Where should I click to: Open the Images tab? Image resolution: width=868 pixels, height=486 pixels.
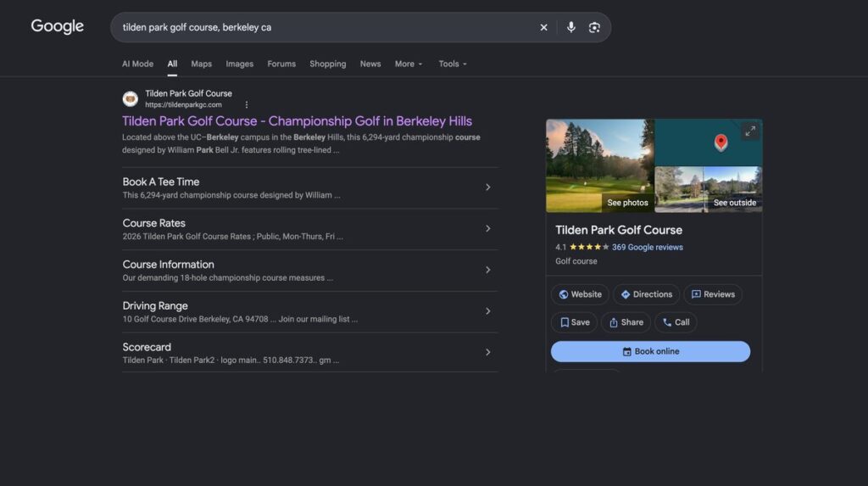point(239,64)
